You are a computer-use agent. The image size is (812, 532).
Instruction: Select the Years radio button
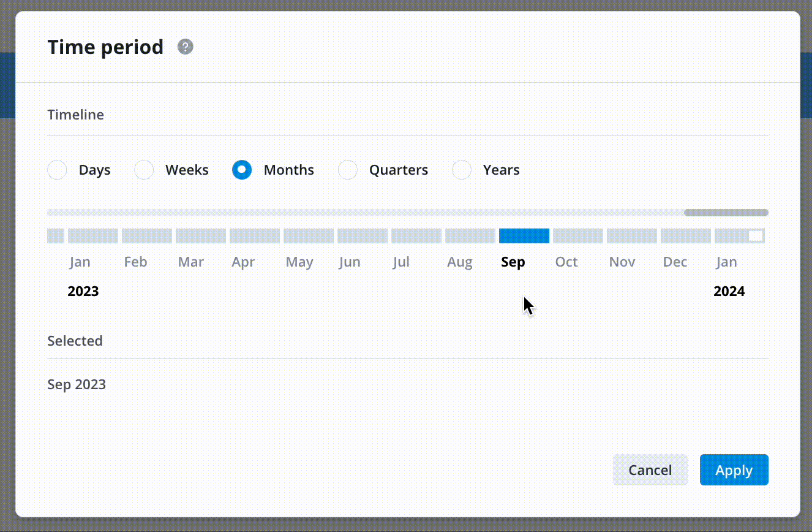tap(462, 170)
